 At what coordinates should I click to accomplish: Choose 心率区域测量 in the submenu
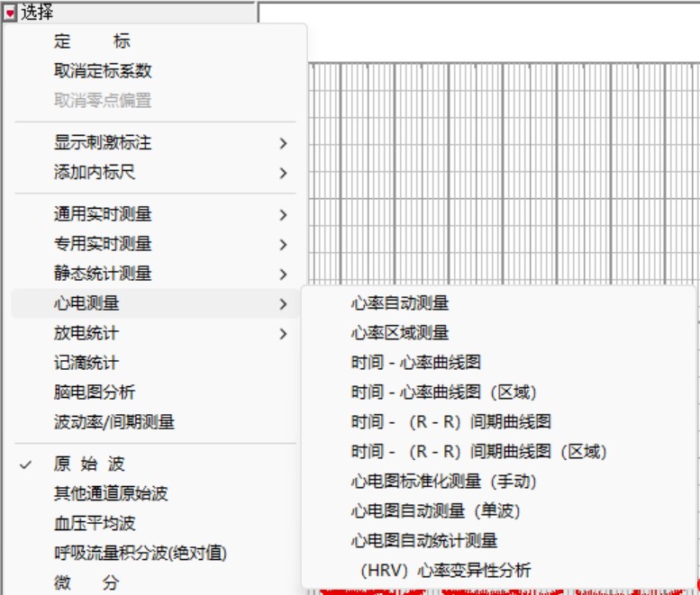(x=499, y=333)
